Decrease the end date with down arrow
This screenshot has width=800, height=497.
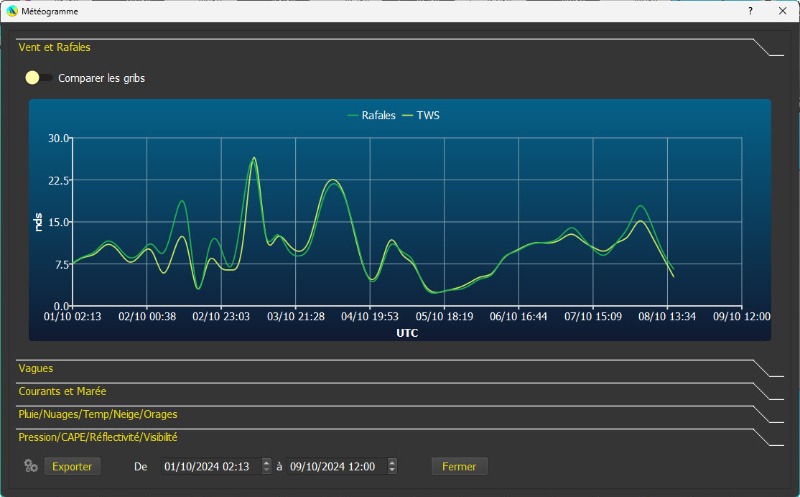point(392,470)
